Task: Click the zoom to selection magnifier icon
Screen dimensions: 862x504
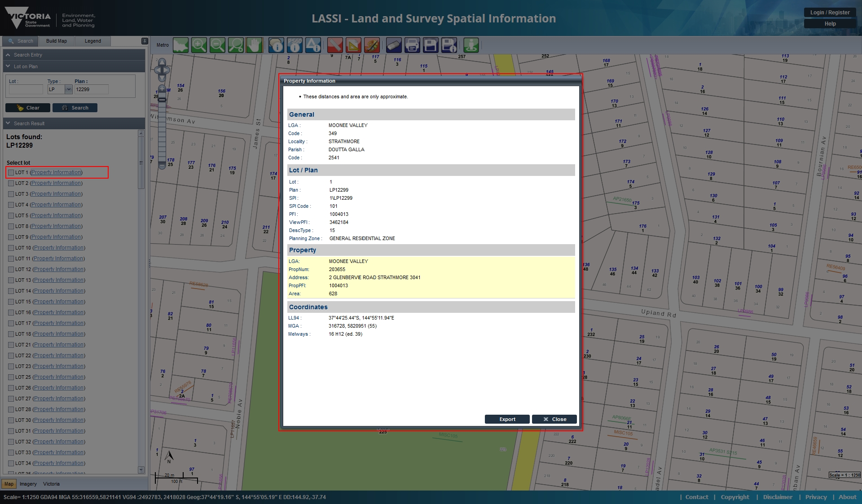Action: tap(236, 45)
